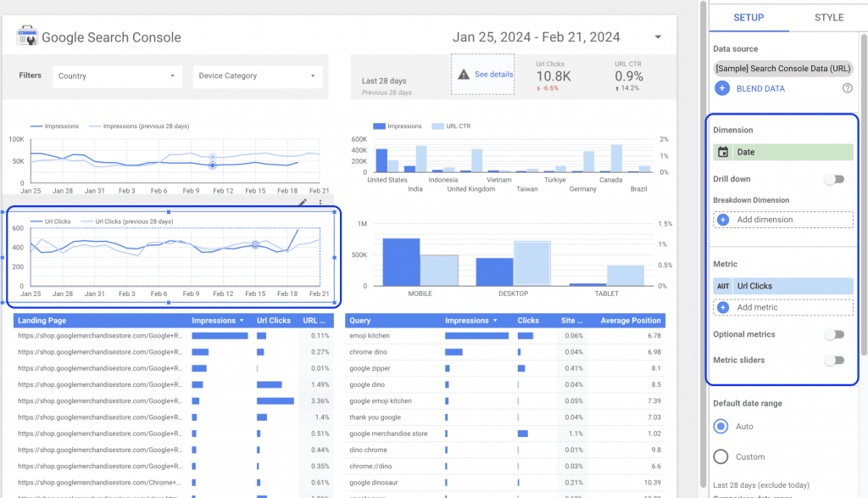Click the Clicks column header in query table
Screen dimensions: 868x498
tap(528, 321)
